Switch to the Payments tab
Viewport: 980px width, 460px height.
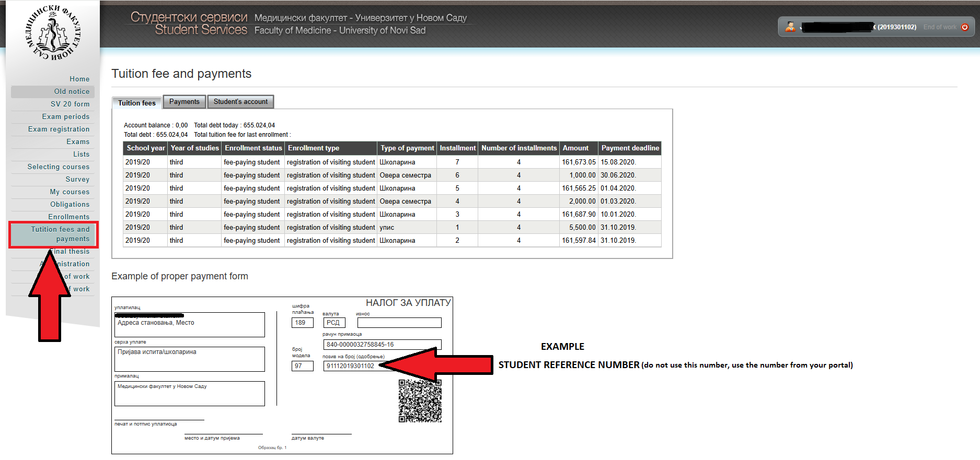pyautogui.click(x=184, y=102)
